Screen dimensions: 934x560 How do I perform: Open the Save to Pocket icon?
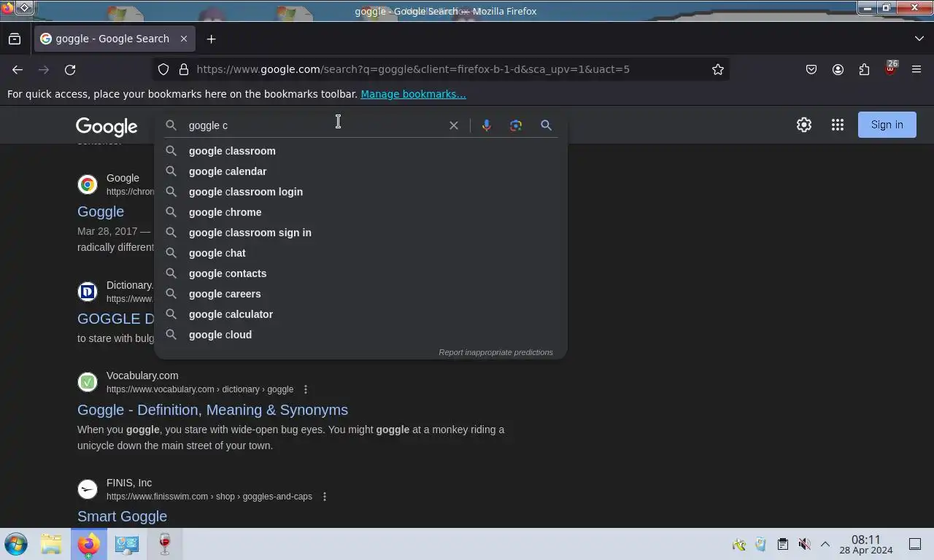[811, 69]
